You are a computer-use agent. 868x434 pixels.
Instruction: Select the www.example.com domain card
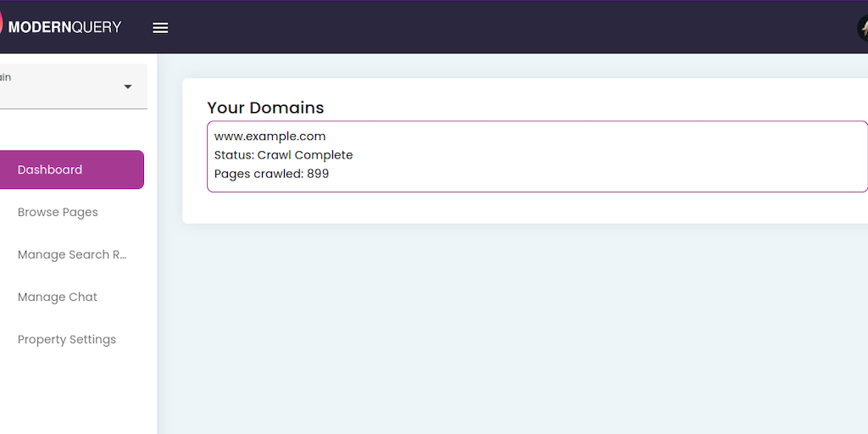point(537,157)
